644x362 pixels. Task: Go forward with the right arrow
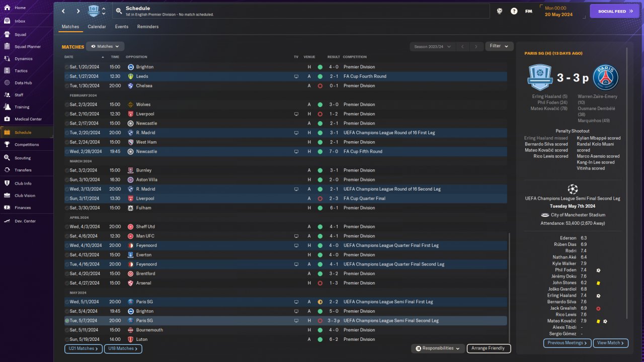78,11
